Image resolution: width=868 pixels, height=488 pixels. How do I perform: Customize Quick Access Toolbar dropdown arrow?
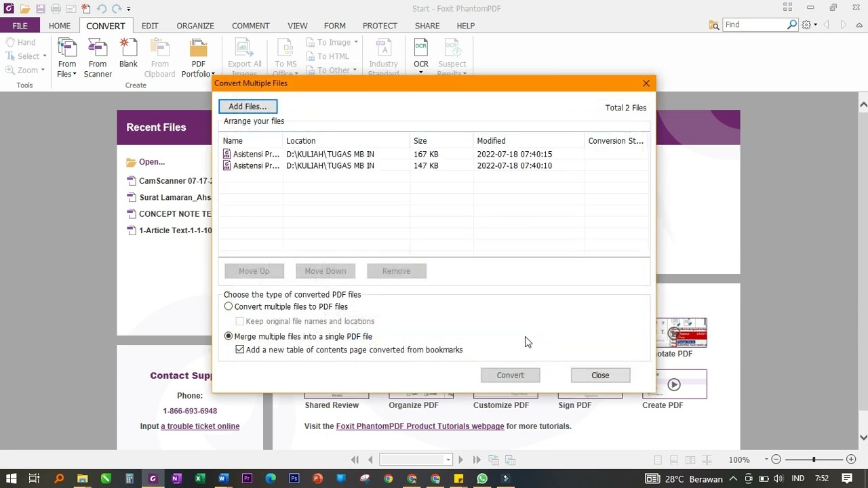click(129, 9)
